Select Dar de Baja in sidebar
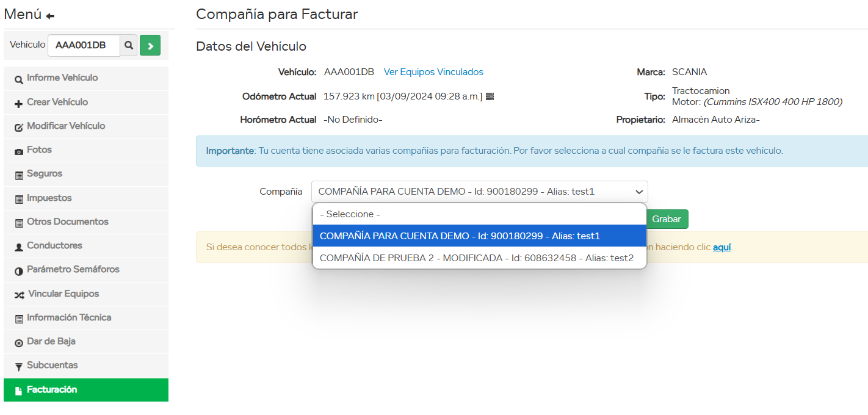 point(51,342)
